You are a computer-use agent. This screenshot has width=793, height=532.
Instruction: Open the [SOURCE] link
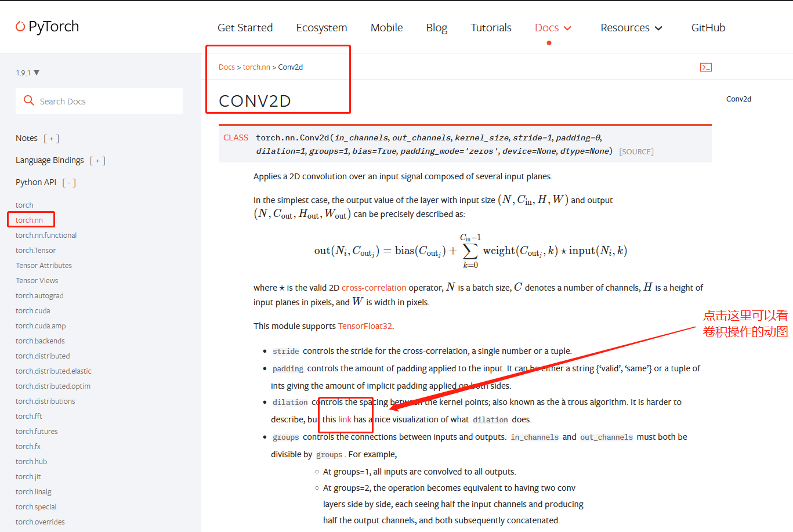click(636, 151)
